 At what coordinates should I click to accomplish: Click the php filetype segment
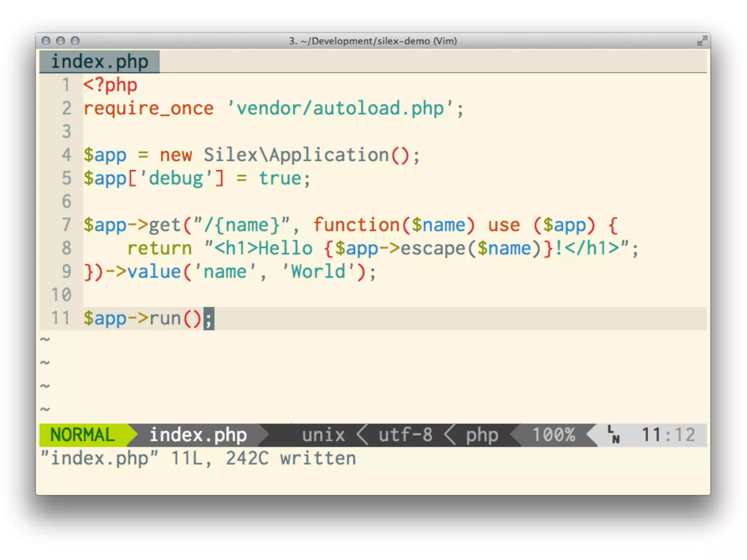click(482, 435)
